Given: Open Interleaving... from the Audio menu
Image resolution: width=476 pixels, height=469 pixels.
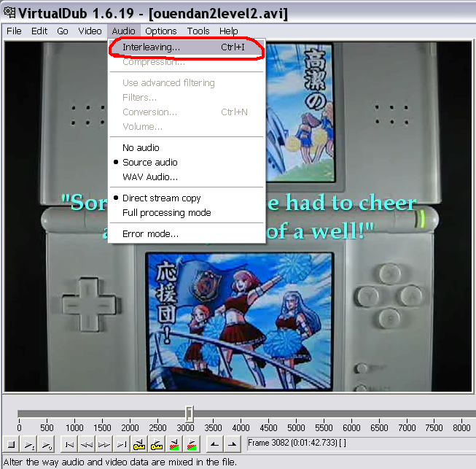Looking at the screenshot, I should coord(187,47).
